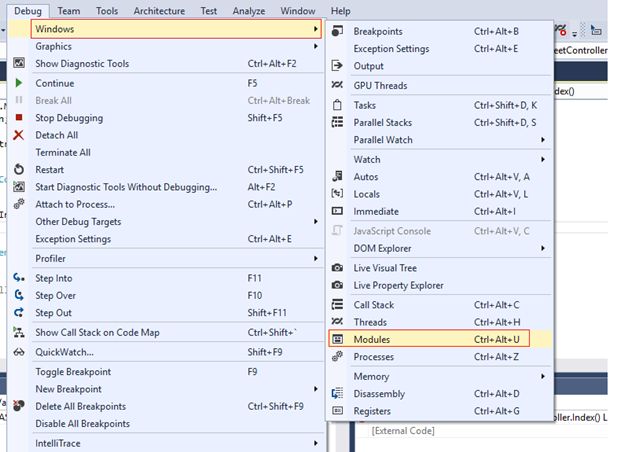The width and height of the screenshot is (624, 452).
Task: Click the Registers icon
Action: [x=337, y=411]
